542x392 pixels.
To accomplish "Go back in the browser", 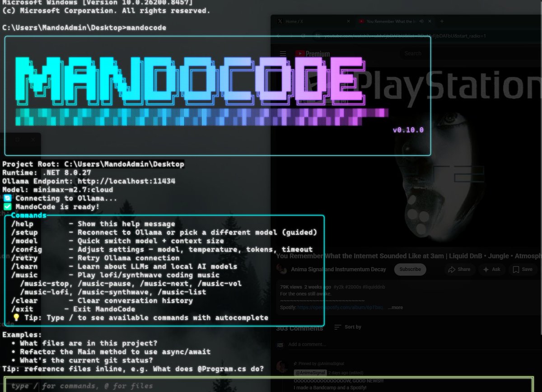I will click(x=279, y=36).
